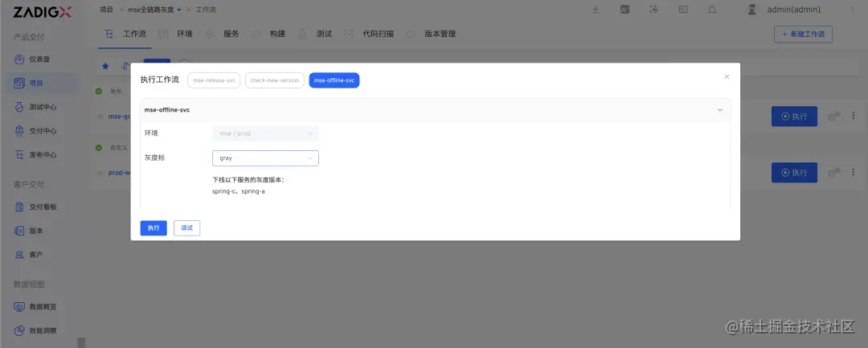Select the mse-release-svc stage pill

[x=214, y=80]
